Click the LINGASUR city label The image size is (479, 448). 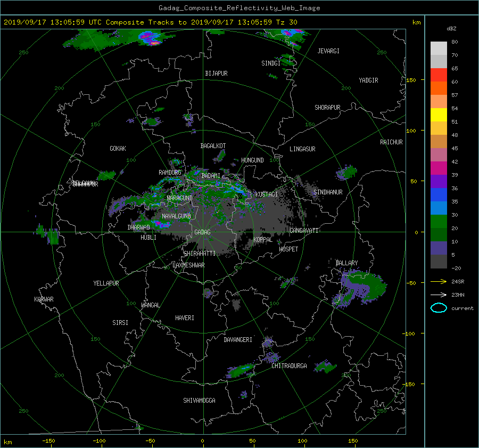(x=302, y=149)
